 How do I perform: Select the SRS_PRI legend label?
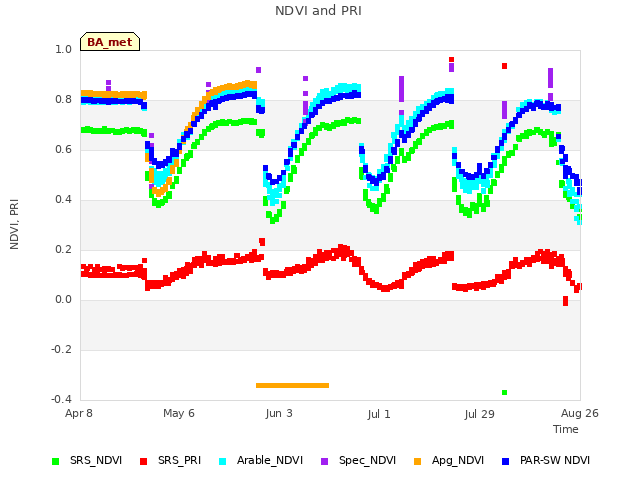pos(179,460)
